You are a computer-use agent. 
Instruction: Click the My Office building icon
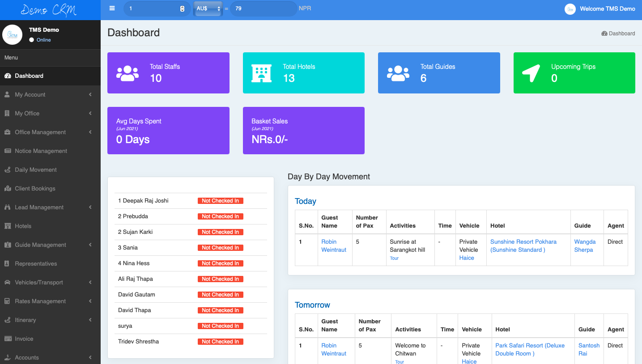(x=7, y=114)
